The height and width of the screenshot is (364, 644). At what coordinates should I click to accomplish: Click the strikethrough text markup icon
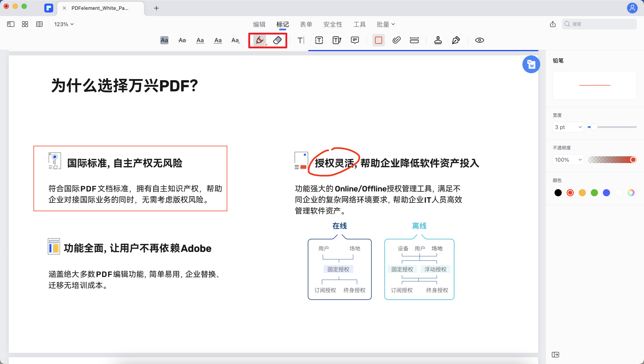[182, 40]
